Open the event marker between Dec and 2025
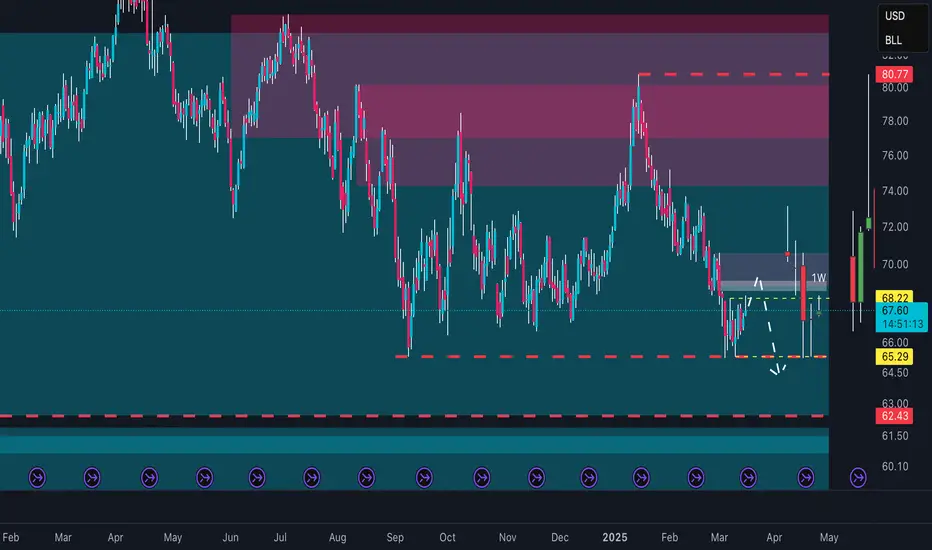 (x=588, y=477)
